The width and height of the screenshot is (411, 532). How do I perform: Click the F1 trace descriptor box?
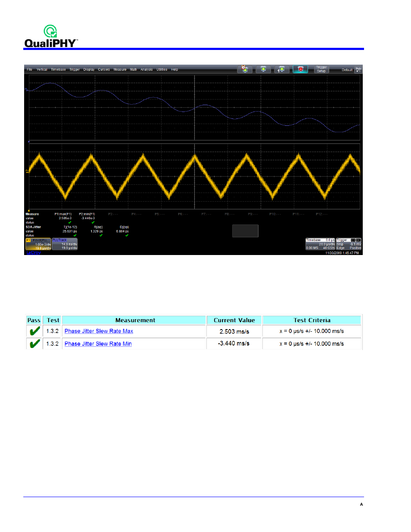point(38,244)
